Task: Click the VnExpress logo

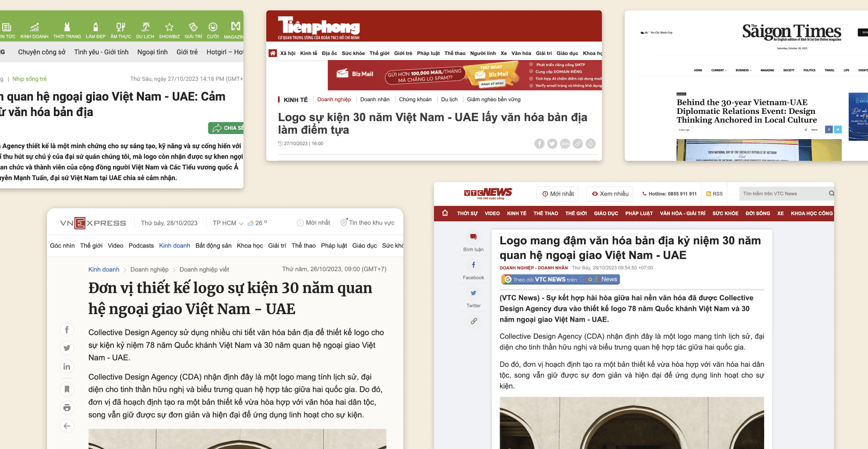Action: click(x=93, y=223)
